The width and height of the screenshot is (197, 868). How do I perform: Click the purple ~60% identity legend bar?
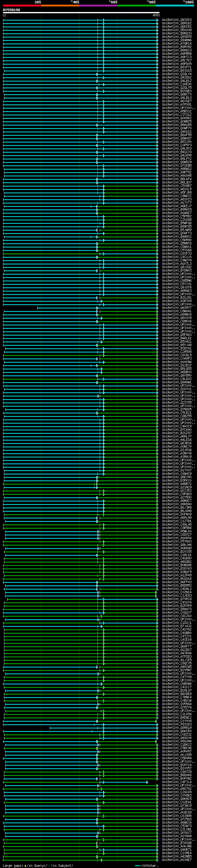tap(98, 6)
